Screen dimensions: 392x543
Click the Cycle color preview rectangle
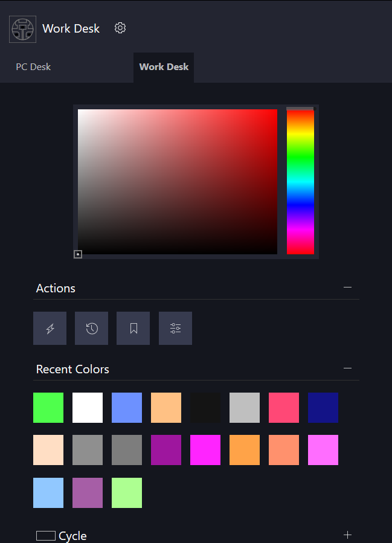point(46,536)
